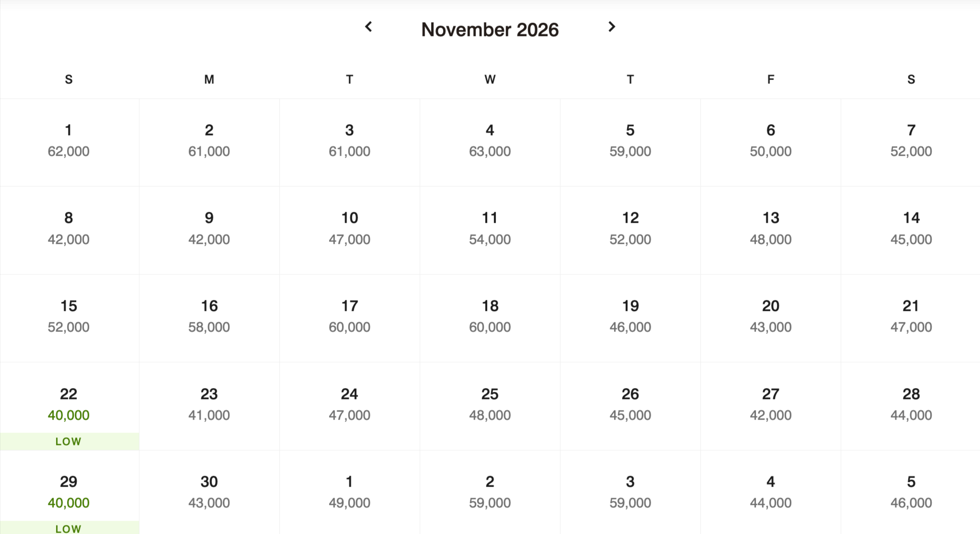Select November 23 priced 41,000
980x534 pixels.
(209, 405)
